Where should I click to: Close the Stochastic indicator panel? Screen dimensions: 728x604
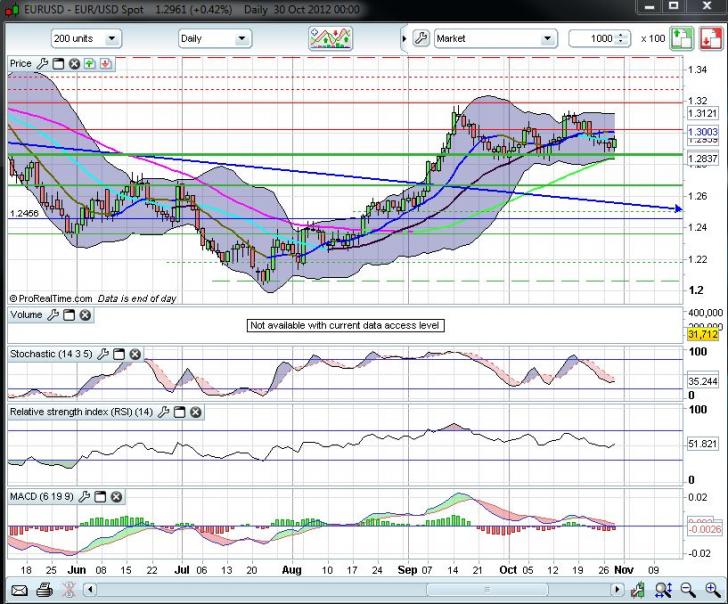135,354
